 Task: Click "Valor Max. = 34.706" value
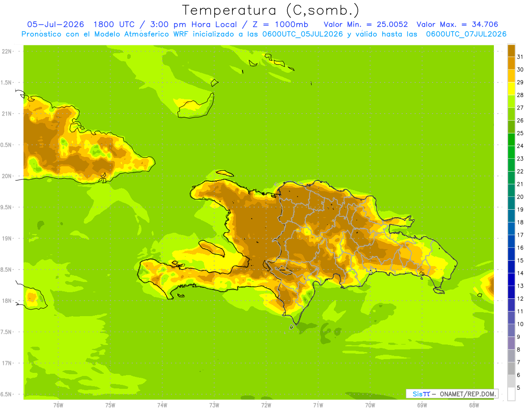(x=457, y=24)
